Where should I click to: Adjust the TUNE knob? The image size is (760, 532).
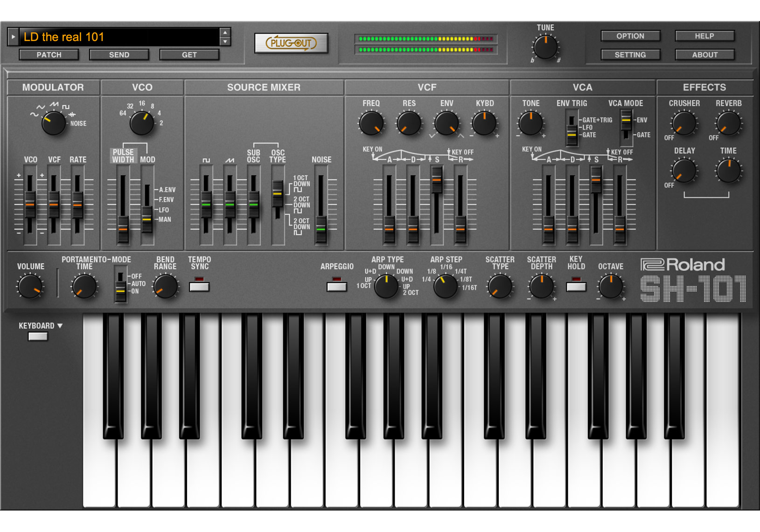tap(545, 47)
